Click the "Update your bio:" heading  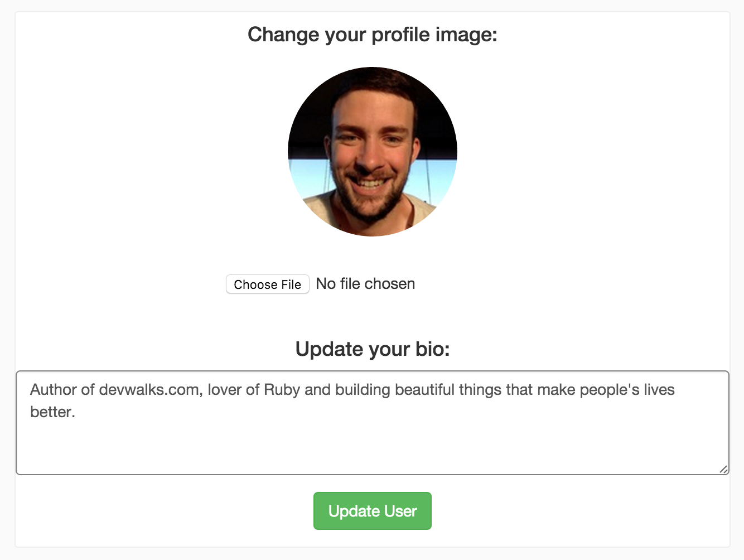tap(373, 349)
